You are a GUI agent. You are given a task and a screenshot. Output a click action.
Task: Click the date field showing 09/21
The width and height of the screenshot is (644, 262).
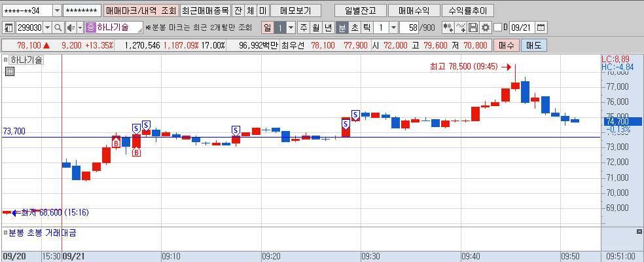click(522, 28)
